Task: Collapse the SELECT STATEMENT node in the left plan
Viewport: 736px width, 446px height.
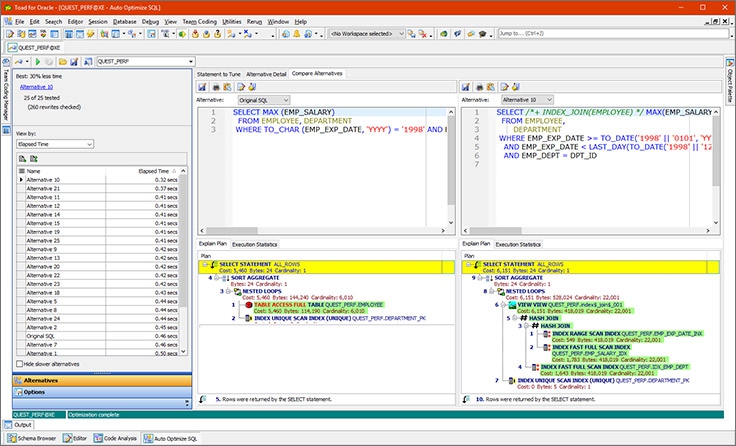Action: click(206, 263)
